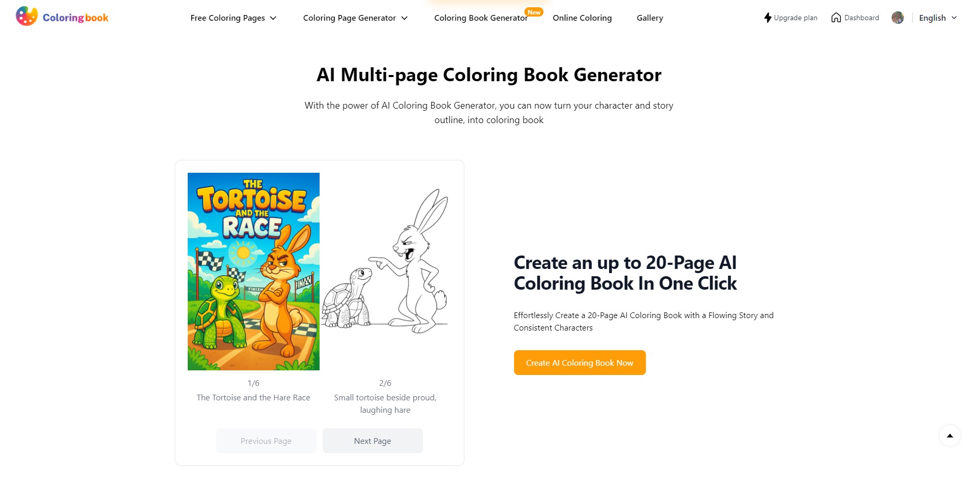Image resolution: width=980 pixels, height=495 pixels.
Task: Open the Gallery menu item
Action: click(x=650, y=18)
